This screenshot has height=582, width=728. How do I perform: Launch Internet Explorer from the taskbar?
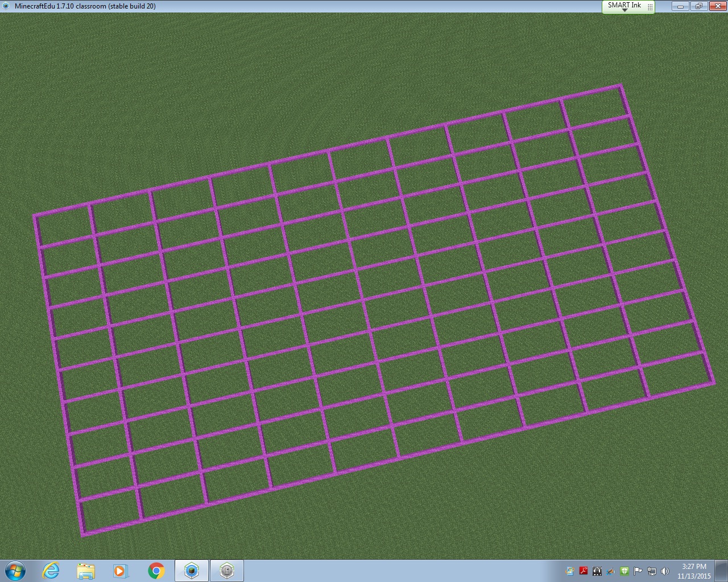tap(51, 570)
